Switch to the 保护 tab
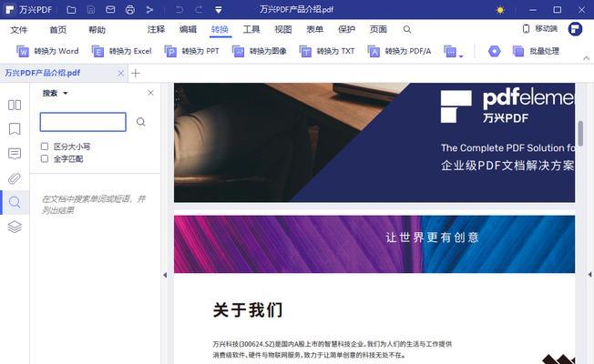Screen dimensions: 594x364 [346, 29]
